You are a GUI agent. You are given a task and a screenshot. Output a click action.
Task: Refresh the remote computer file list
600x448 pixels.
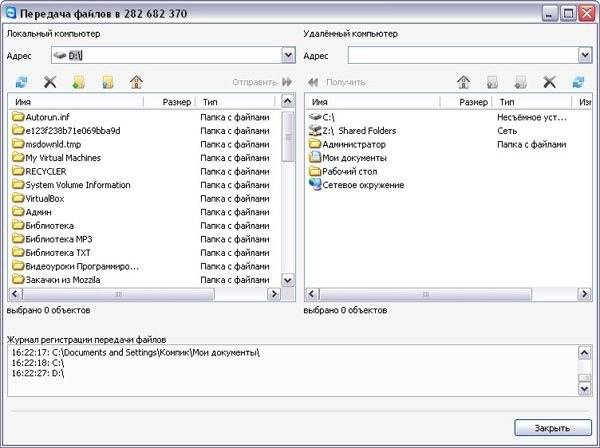coord(578,82)
